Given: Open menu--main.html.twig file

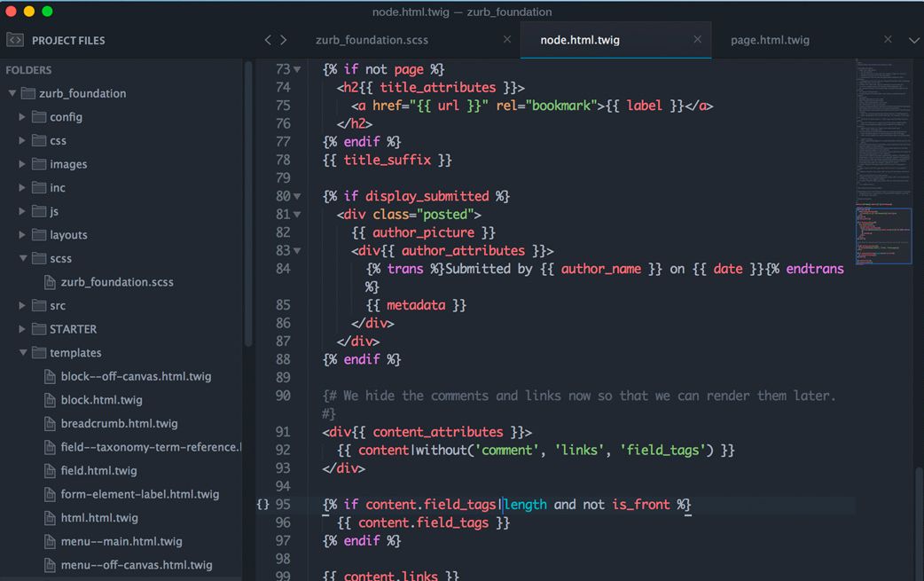Looking at the screenshot, I should point(121,541).
